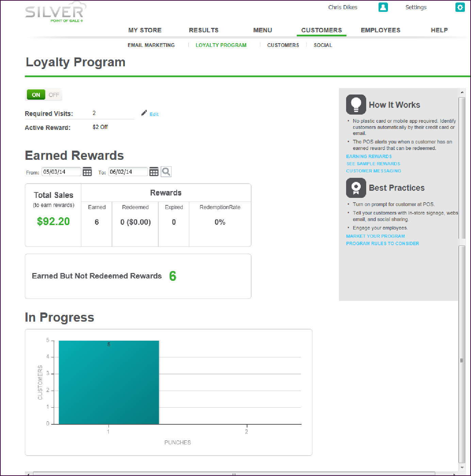Open the From date calendar picker

87,172
